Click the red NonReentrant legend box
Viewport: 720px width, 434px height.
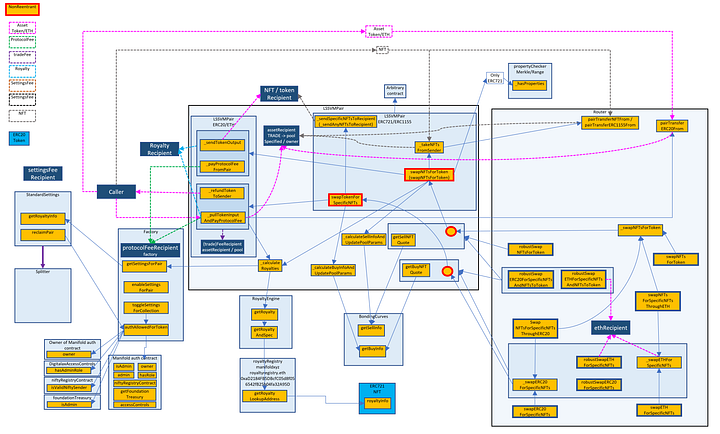[22, 8]
